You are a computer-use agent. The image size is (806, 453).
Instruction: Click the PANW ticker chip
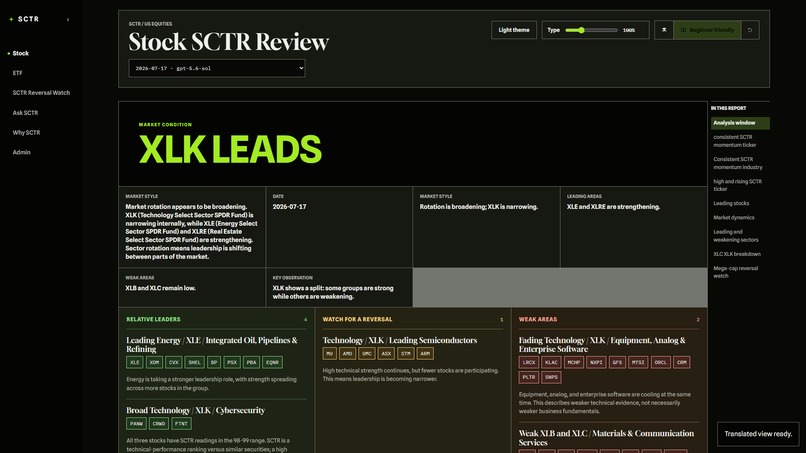coord(136,424)
